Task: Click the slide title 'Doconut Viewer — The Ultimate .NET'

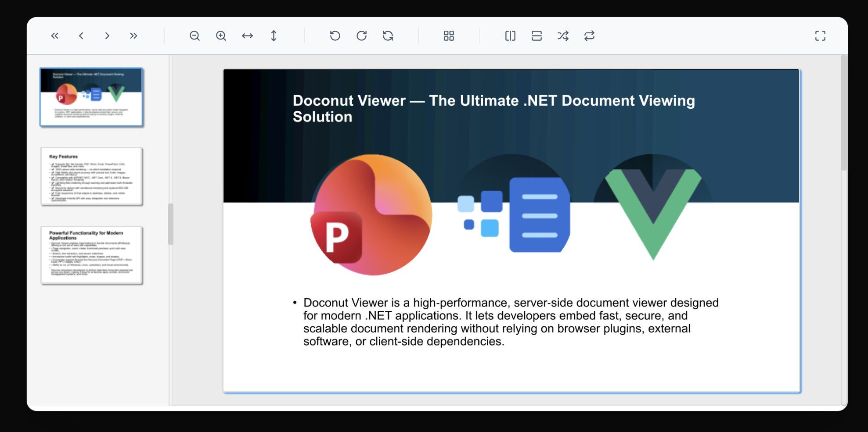Action: (493, 109)
